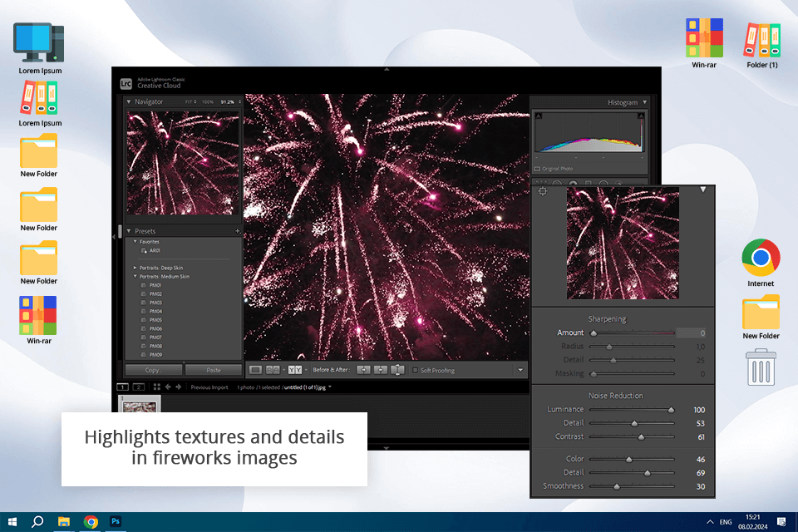Open the Win-rar icon at the desktop's top right

pos(704,37)
